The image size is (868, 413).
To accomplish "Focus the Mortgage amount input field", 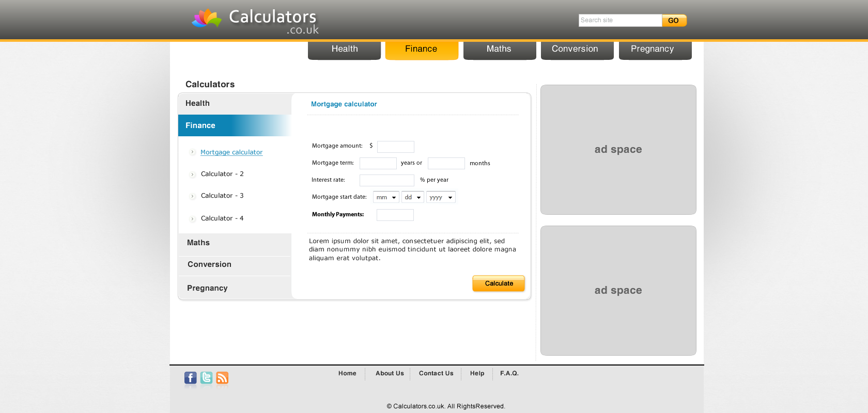I will (395, 147).
